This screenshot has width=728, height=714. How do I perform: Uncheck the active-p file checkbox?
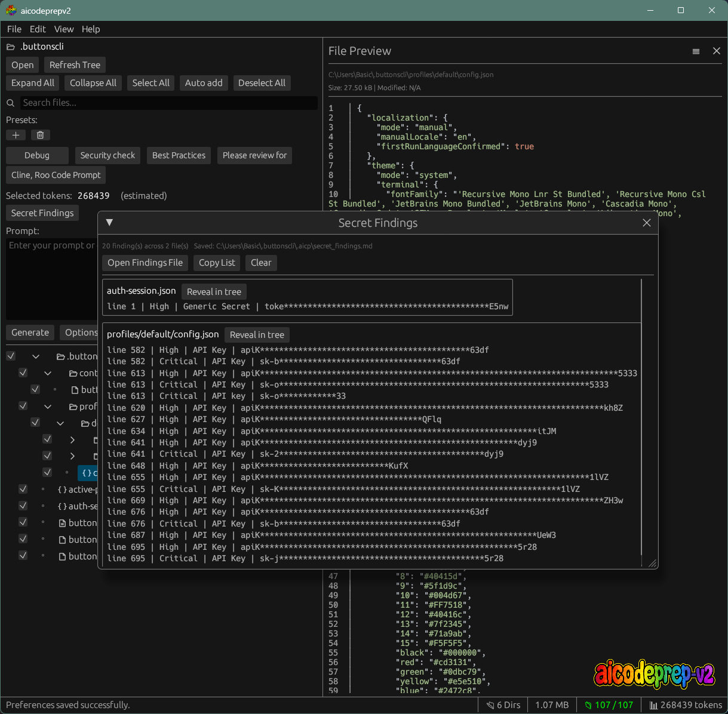tap(23, 489)
